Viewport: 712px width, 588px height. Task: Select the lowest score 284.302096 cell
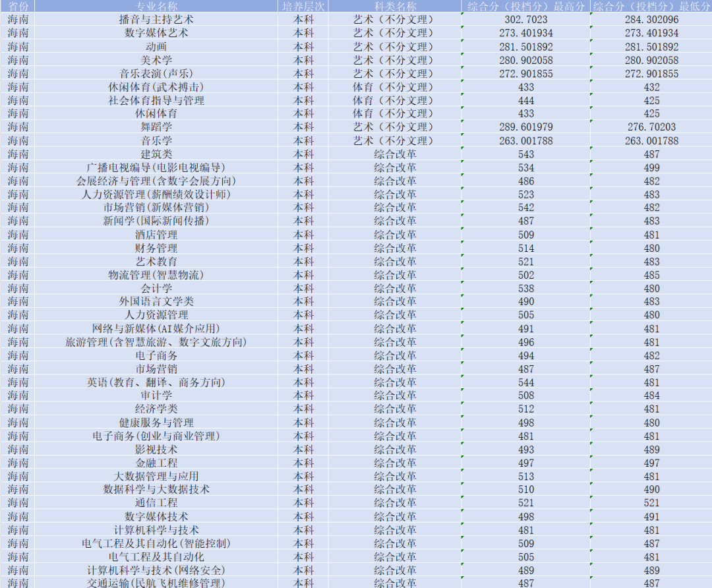click(x=651, y=20)
